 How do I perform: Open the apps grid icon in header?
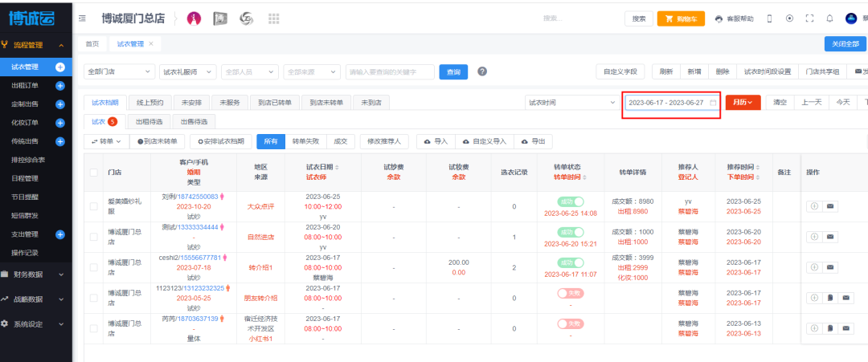point(273,18)
